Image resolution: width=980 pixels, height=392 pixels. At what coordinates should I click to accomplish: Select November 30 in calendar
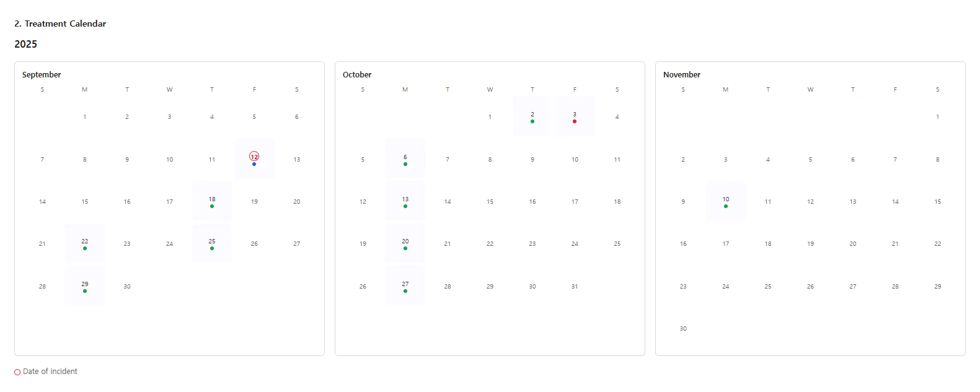pos(683,328)
